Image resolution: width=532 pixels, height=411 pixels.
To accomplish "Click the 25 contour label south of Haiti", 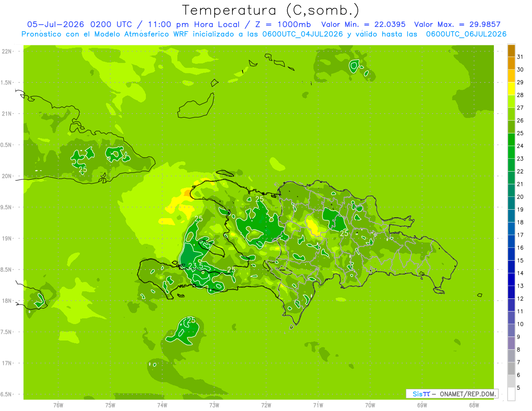I will point(192,320).
